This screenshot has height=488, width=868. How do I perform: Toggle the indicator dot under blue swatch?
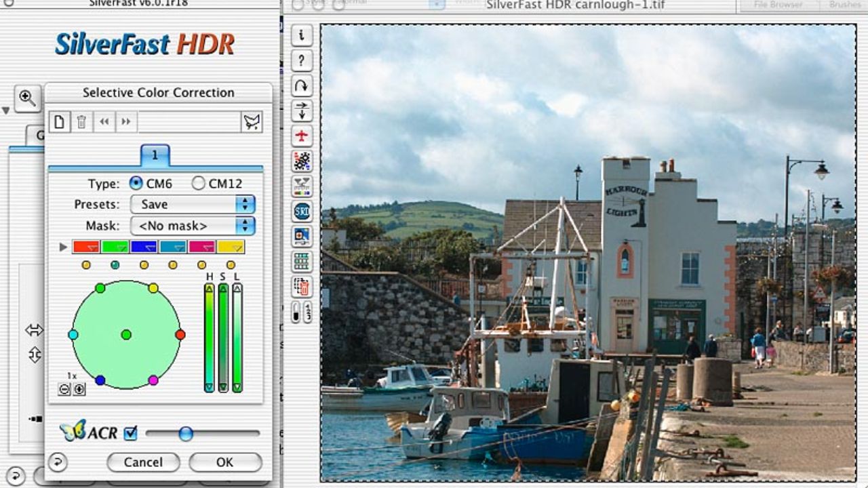[144, 265]
